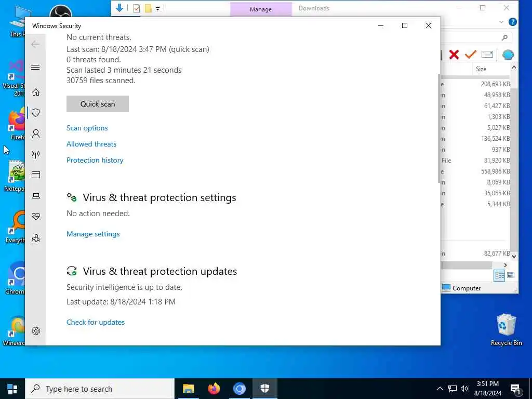Click the new folder icon in Explorer title bar
Screen dimensions: 532x399
point(148,8)
